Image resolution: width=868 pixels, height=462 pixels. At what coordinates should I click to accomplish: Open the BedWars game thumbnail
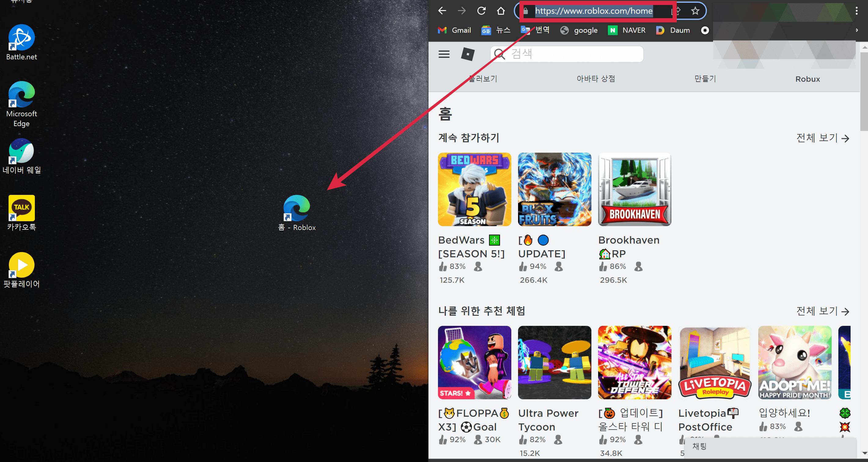[x=474, y=189]
